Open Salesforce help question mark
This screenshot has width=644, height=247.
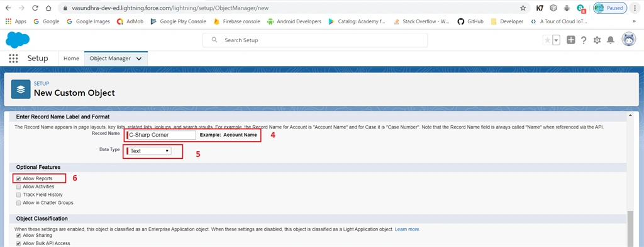click(584, 40)
